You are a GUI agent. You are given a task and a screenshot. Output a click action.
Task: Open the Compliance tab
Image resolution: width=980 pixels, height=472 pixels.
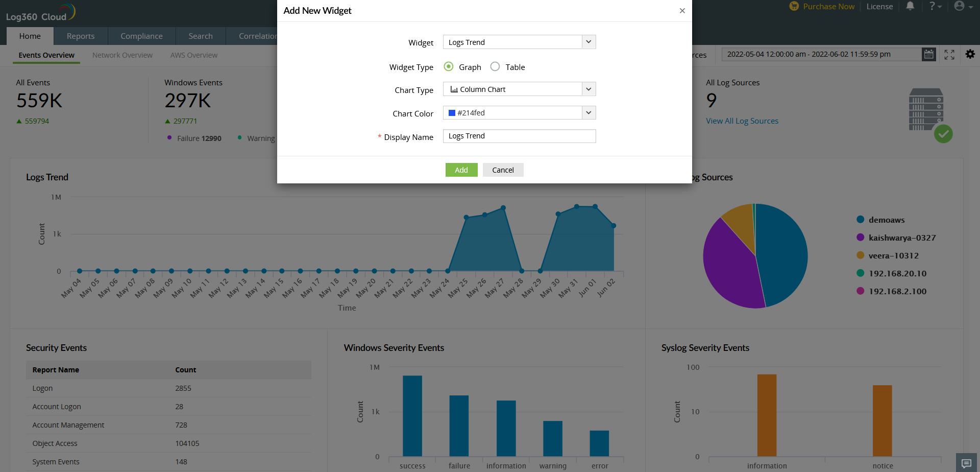(141, 36)
